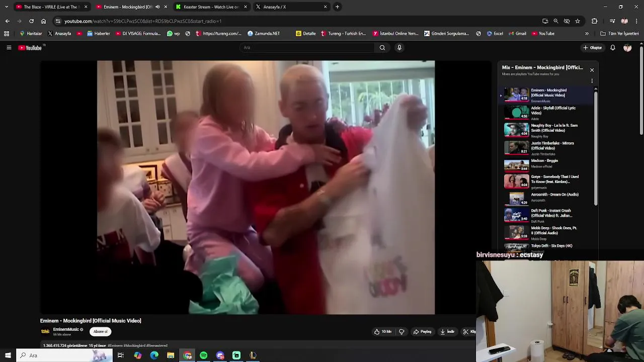The image size is (644, 362).
Task: Open League of Legends taskbar icon
Action: click(253, 355)
